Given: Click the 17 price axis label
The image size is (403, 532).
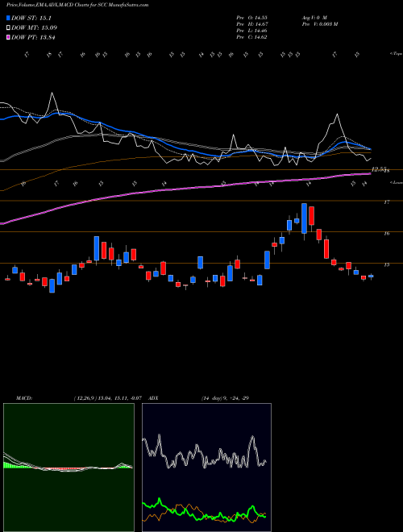Looking at the screenshot, I should click(386, 202).
